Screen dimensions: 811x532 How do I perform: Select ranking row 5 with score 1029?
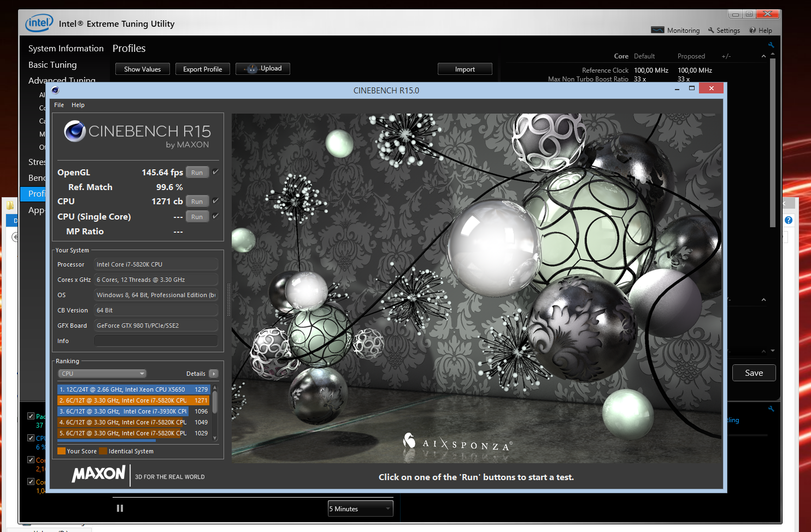pos(134,433)
